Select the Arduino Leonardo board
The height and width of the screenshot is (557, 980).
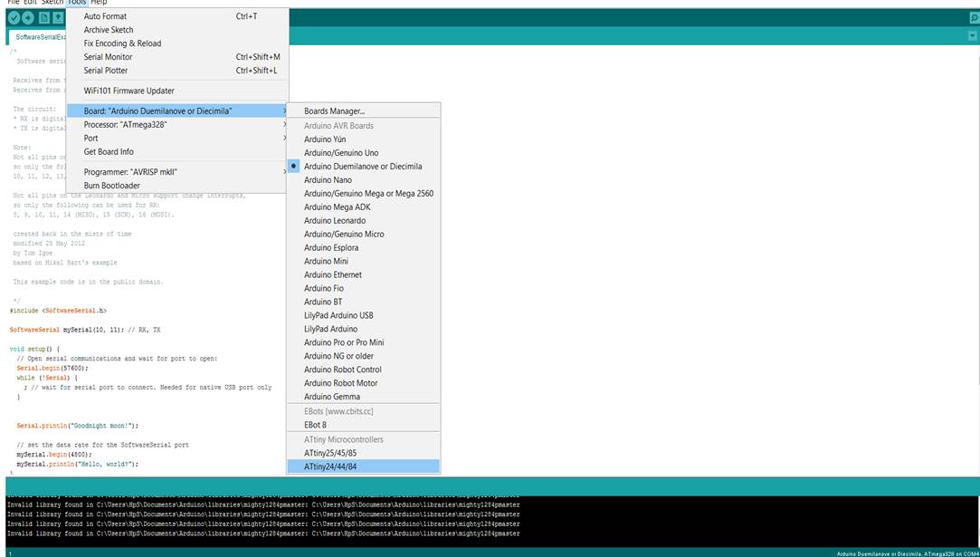pos(363,221)
